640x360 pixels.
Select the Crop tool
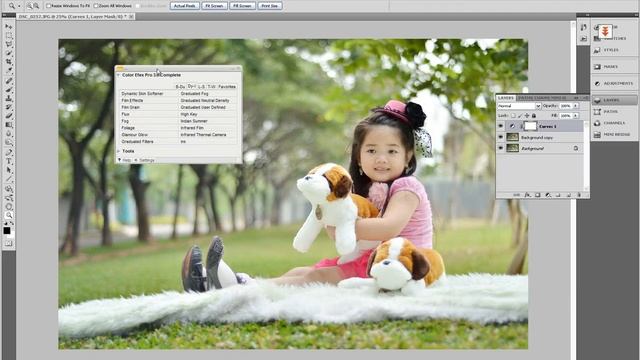[9, 61]
